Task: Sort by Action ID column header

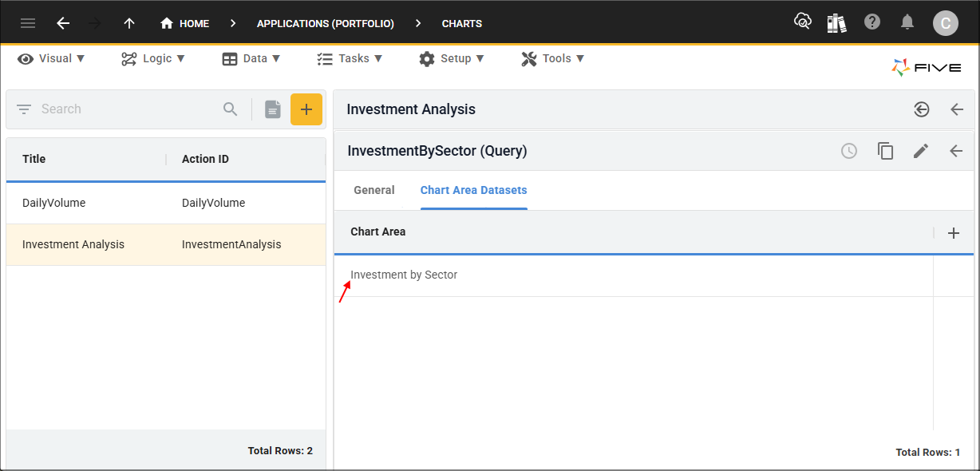Action: (205, 159)
